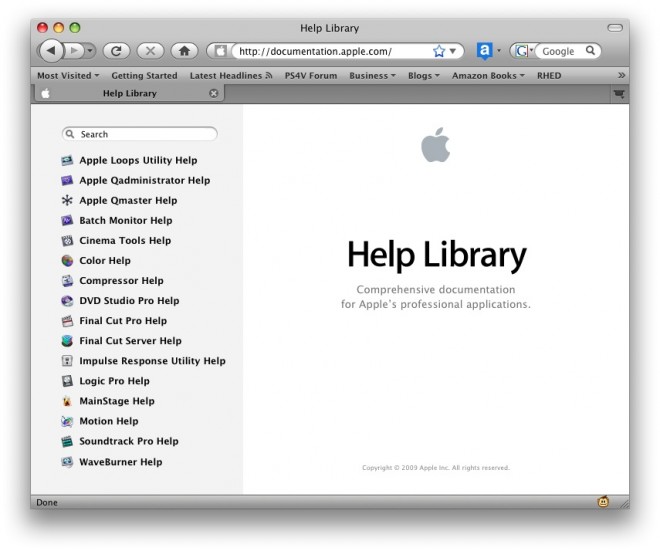Viewport: 660px width, 551px height.
Task: Click the MainStage icon
Action: click(x=67, y=401)
